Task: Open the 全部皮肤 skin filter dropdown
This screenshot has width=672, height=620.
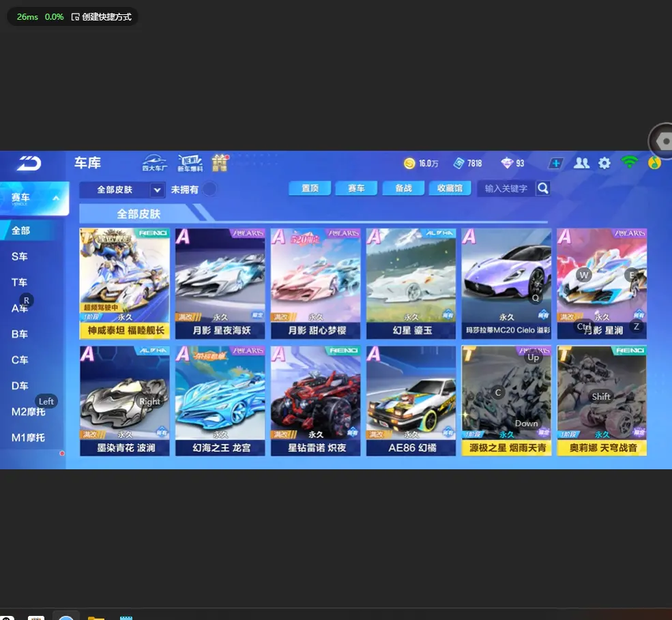Action: pos(122,190)
